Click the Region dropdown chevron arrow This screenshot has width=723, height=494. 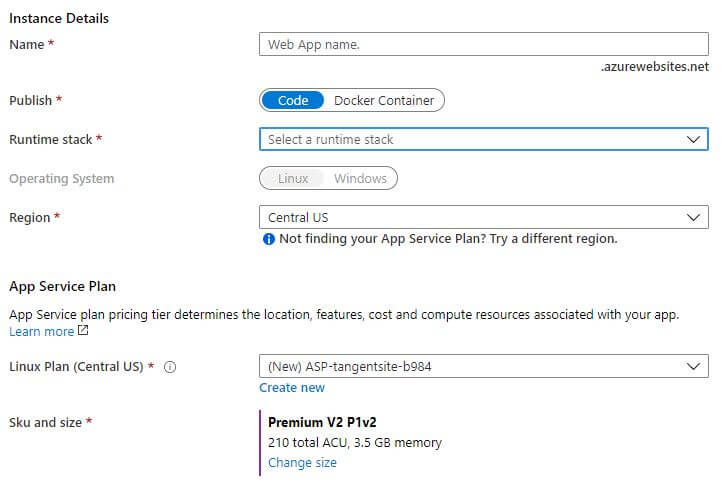click(x=693, y=217)
